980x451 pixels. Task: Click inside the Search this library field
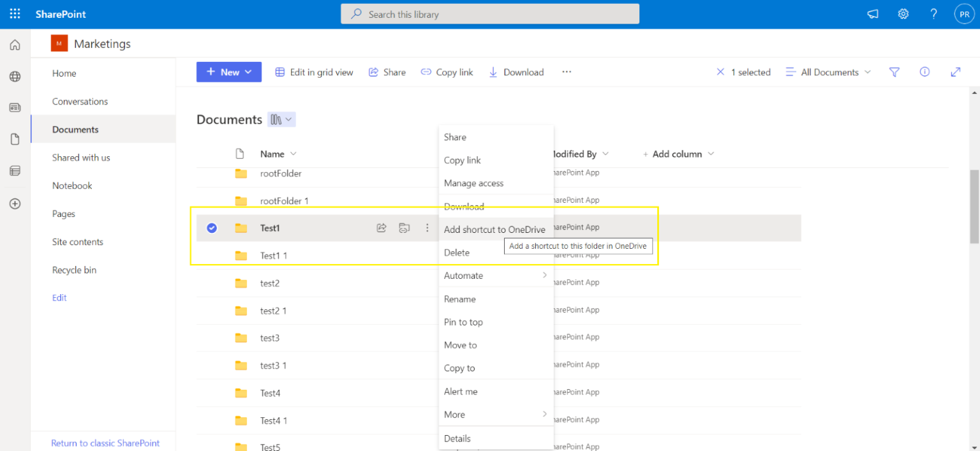point(489,13)
